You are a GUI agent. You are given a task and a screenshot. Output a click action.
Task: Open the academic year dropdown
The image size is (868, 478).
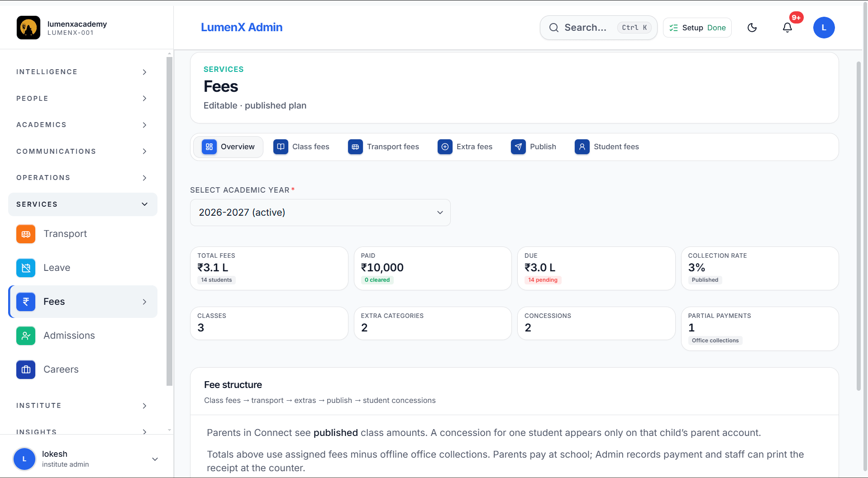tap(320, 213)
